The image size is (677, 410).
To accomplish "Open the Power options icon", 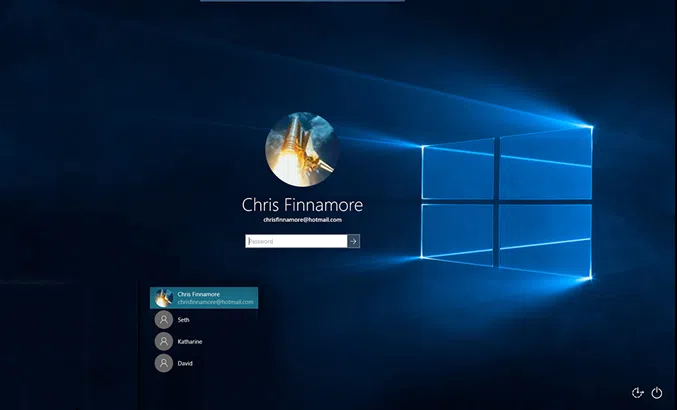I will pyautogui.click(x=657, y=393).
